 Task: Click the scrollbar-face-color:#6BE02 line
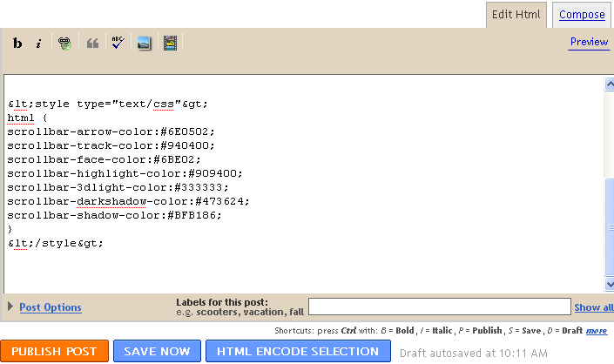pos(104,159)
